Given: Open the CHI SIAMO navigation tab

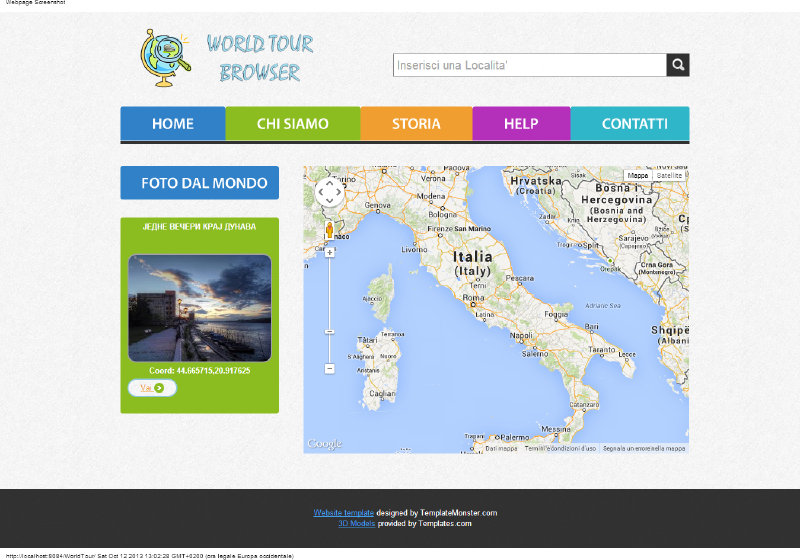Looking at the screenshot, I should [293, 123].
